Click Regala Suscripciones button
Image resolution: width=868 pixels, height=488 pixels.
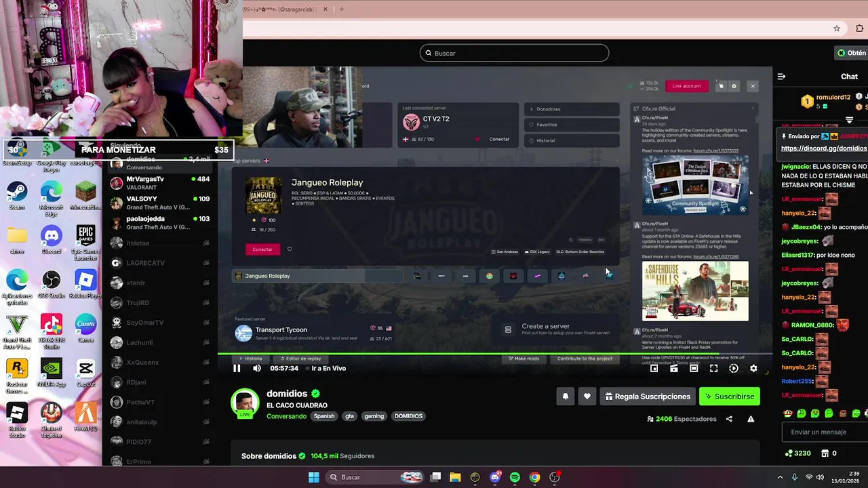648,396
